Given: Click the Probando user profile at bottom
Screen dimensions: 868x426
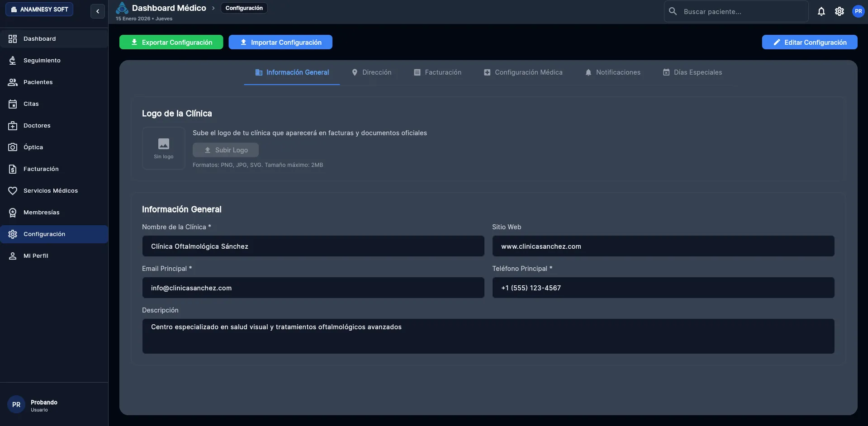Looking at the screenshot, I should (x=54, y=405).
